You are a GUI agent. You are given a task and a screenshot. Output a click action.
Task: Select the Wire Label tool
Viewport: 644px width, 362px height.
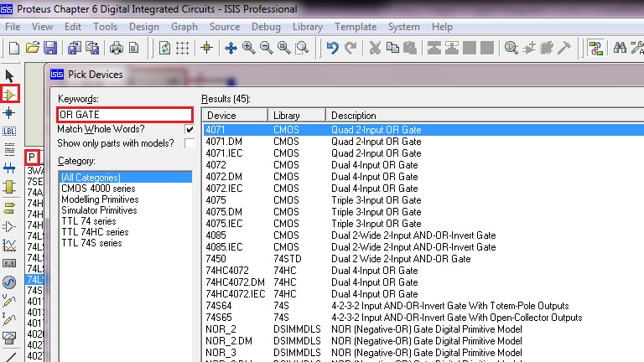coord(10,132)
